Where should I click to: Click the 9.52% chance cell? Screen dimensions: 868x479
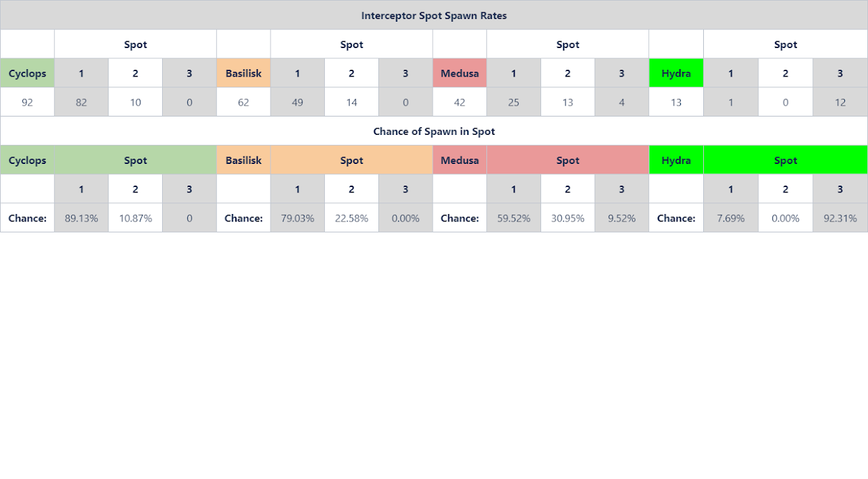[621, 218]
